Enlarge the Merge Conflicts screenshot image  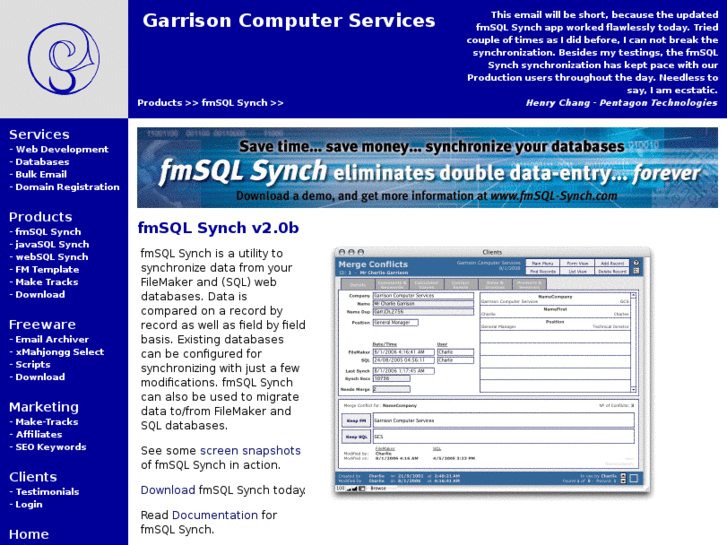coord(492,373)
